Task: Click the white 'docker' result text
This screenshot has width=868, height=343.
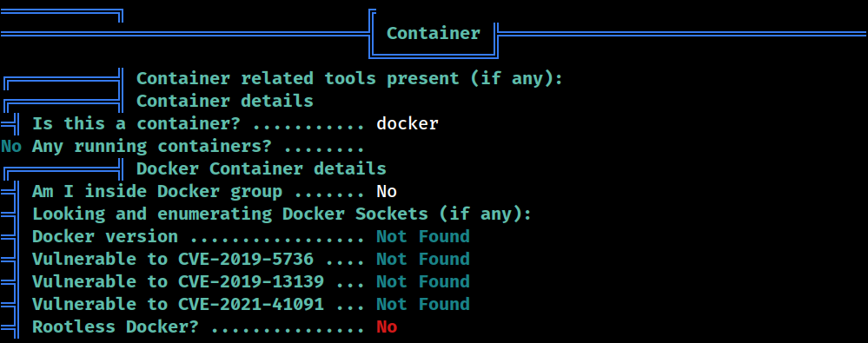Action: [407, 124]
